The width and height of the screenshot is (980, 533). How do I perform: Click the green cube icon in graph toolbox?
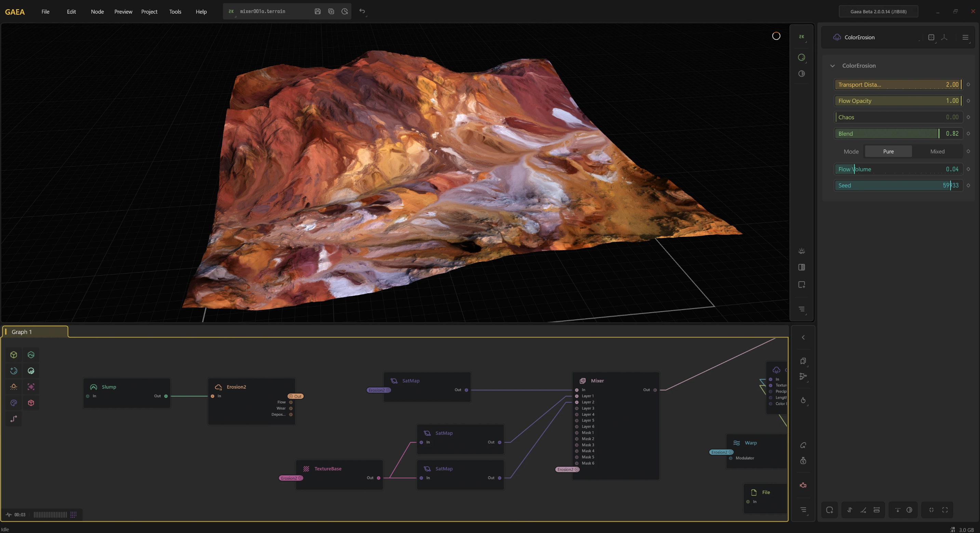pyautogui.click(x=14, y=355)
